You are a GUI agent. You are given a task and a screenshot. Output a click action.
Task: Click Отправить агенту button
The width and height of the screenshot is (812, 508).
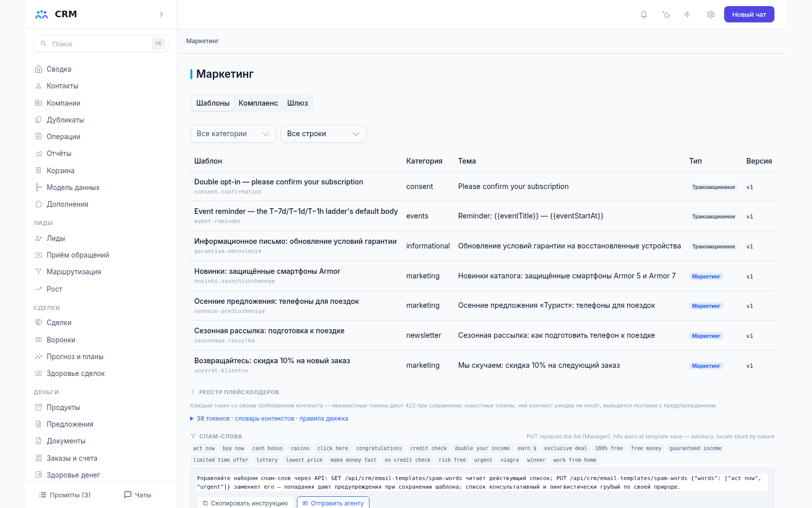(333, 503)
